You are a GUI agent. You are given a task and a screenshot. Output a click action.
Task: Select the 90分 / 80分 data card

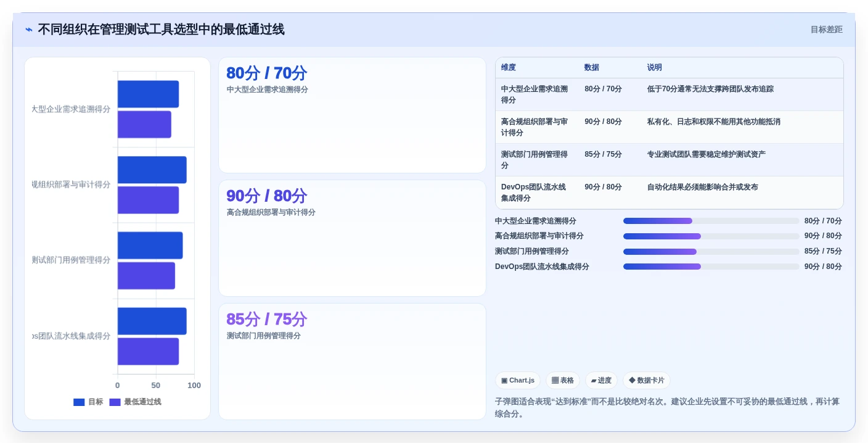pyautogui.click(x=352, y=238)
